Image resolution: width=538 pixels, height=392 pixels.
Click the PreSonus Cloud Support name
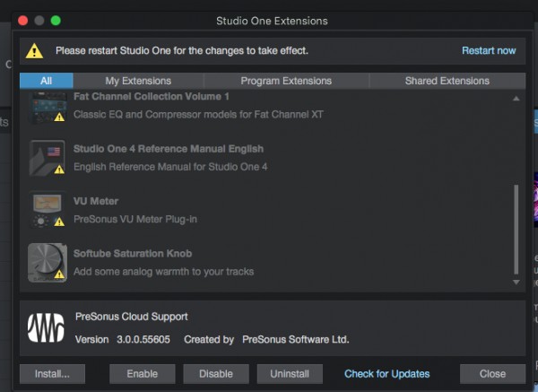coord(132,317)
